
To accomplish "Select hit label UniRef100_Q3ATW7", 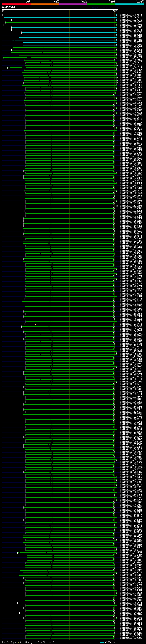I will click(131, 597).
